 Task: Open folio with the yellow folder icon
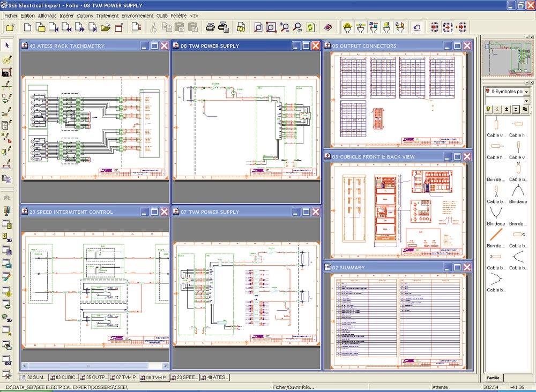coord(106,27)
